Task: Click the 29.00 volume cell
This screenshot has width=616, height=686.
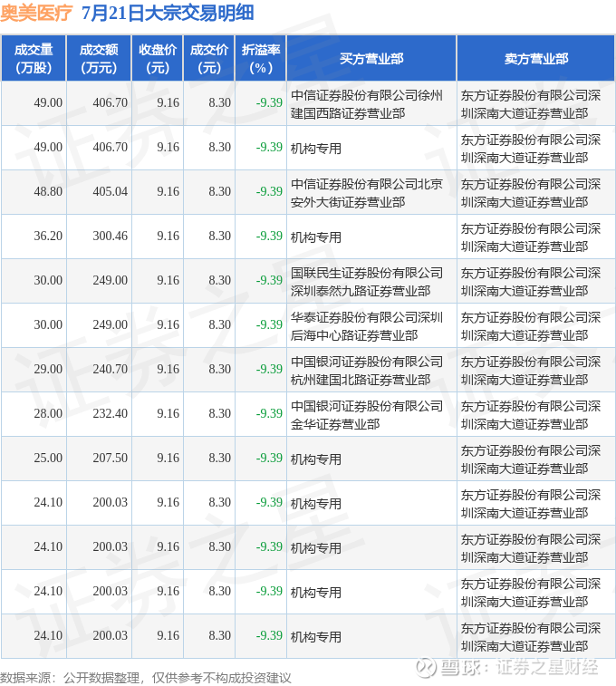Action: click(48, 369)
